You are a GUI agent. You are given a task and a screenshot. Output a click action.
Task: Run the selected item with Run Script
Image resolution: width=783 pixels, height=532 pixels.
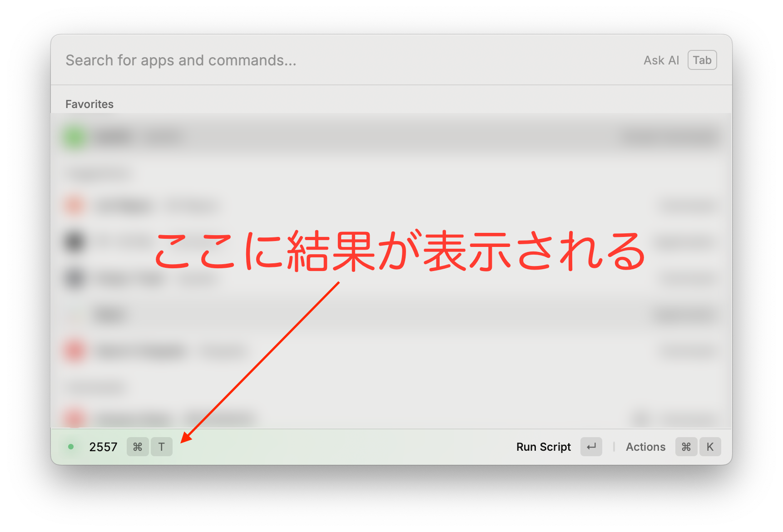pos(543,447)
